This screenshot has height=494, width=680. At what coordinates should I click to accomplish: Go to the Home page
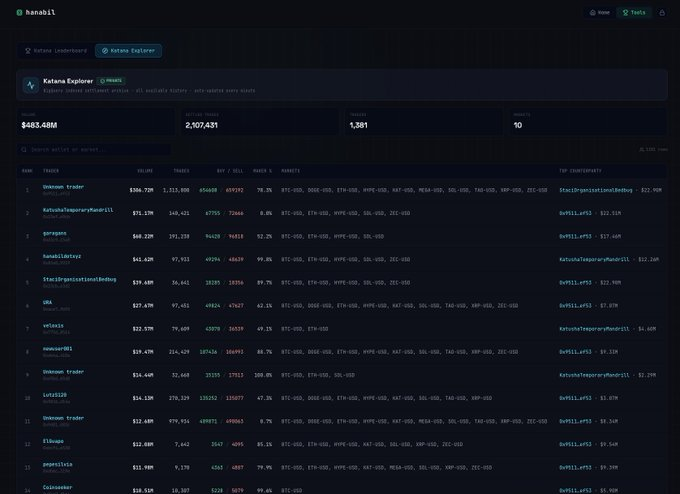(600, 13)
